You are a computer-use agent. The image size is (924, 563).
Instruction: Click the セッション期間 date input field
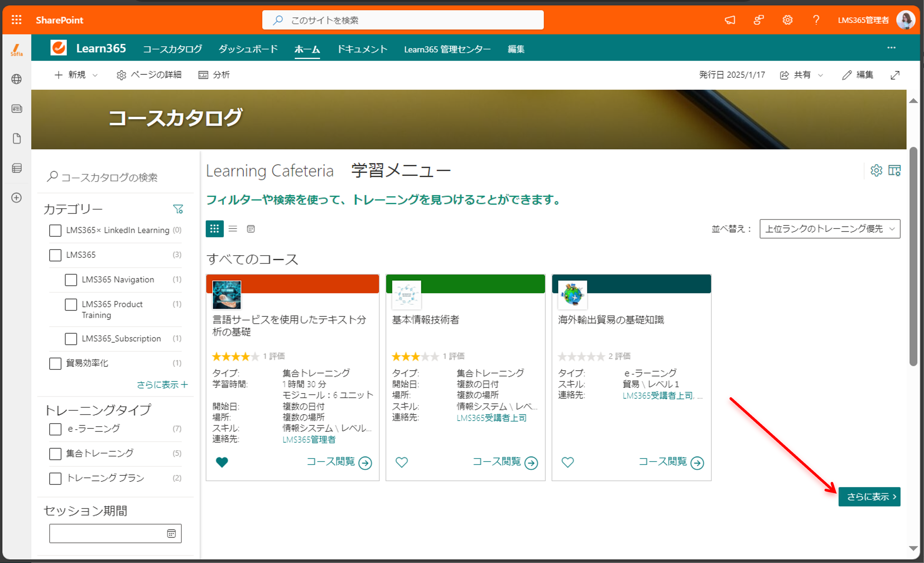[x=115, y=533]
